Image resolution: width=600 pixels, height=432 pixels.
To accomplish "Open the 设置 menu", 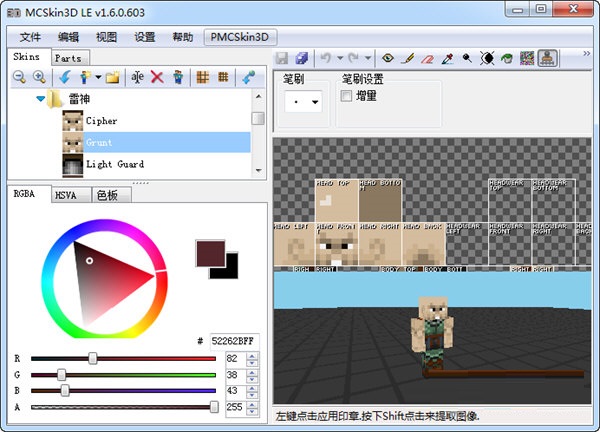I will (145, 37).
